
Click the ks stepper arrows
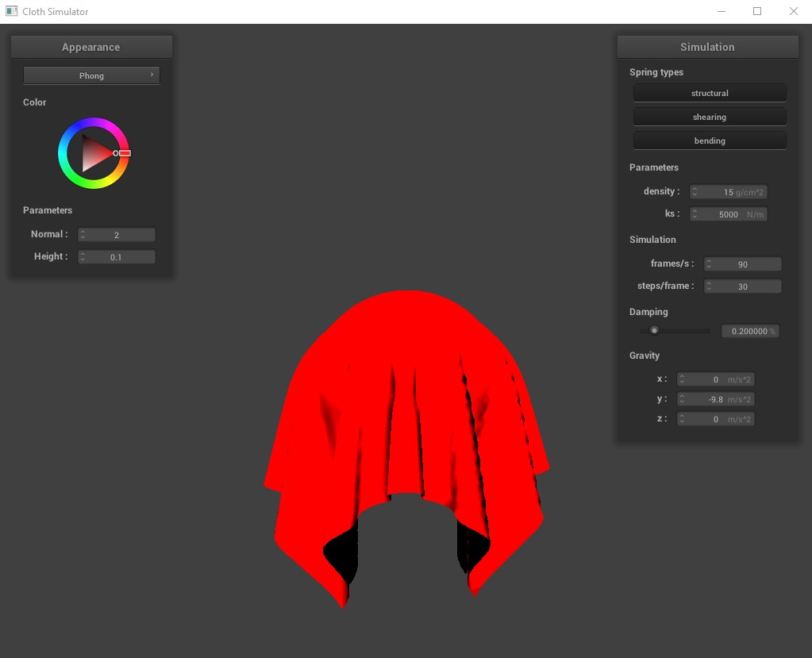click(x=695, y=214)
